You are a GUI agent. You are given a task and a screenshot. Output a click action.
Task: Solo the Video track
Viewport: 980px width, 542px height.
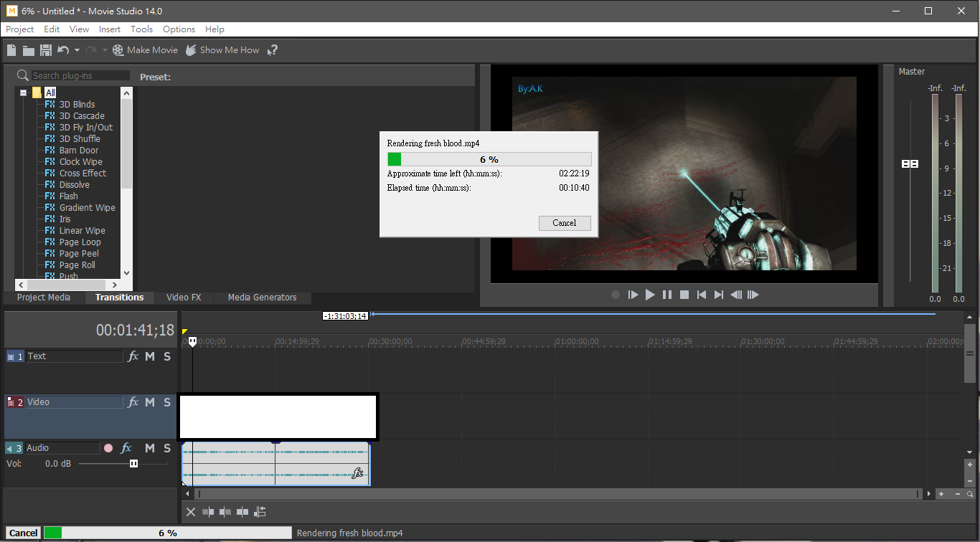[x=167, y=402]
